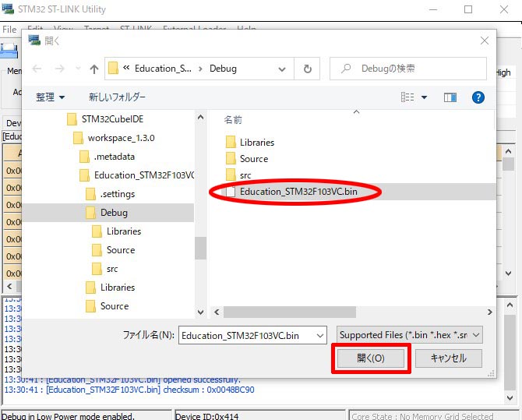Go up one folder level
Viewport: 522px width, 420px height.
click(x=94, y=69)
